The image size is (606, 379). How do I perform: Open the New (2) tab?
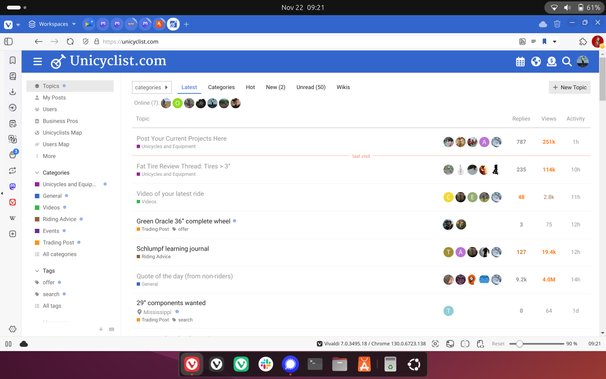(276, 87)
